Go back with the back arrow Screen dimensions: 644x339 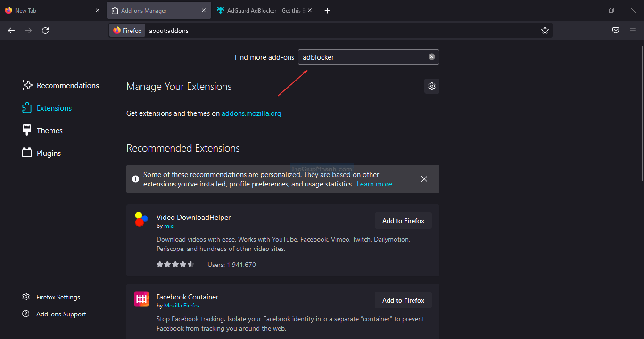coord(11,31)
